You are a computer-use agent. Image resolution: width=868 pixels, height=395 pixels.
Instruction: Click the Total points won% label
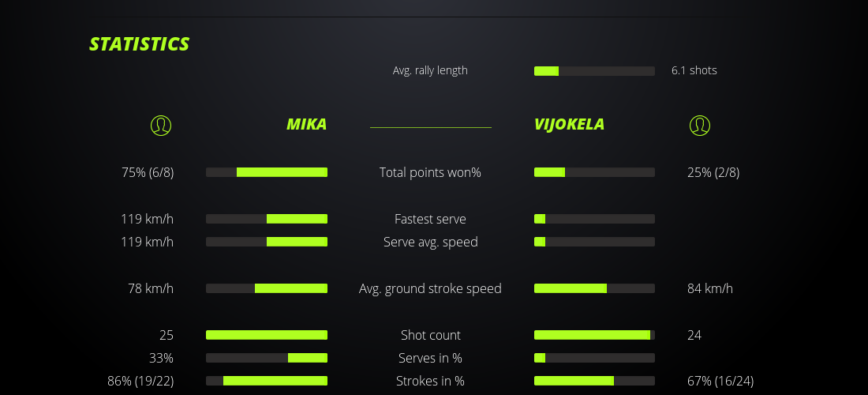[430, 172]
